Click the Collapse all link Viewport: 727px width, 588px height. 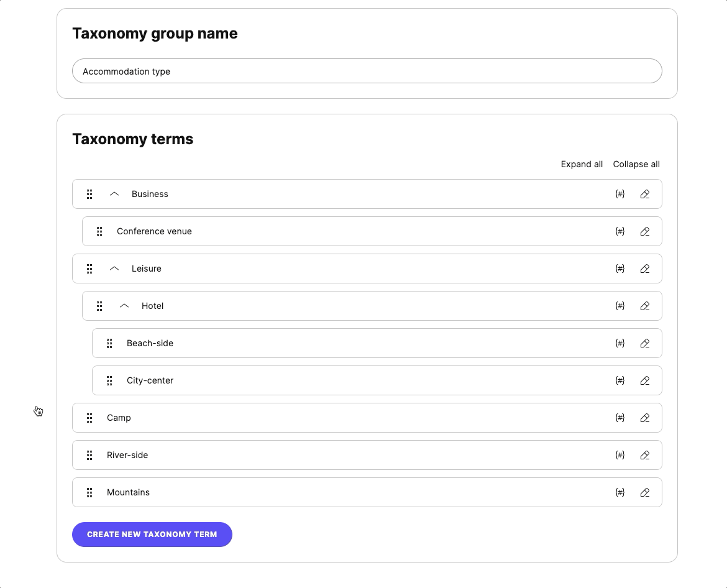[x=636, y=164]
